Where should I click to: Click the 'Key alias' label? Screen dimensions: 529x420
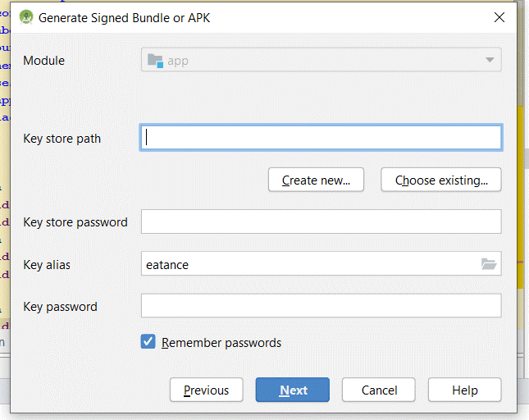coord(47,265)
